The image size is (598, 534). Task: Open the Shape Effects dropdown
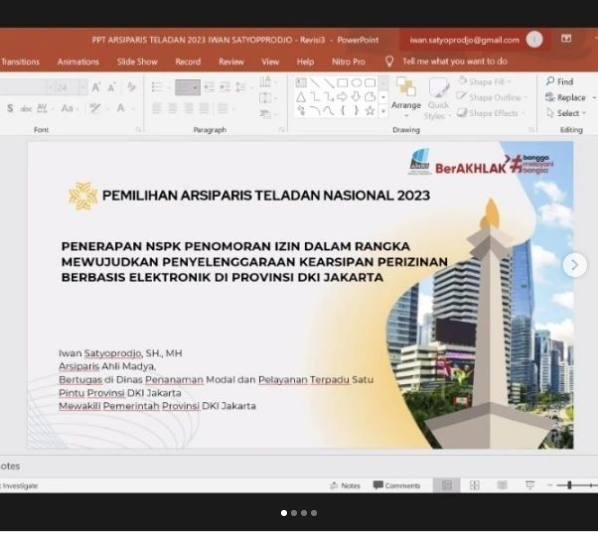coord(492,113)
